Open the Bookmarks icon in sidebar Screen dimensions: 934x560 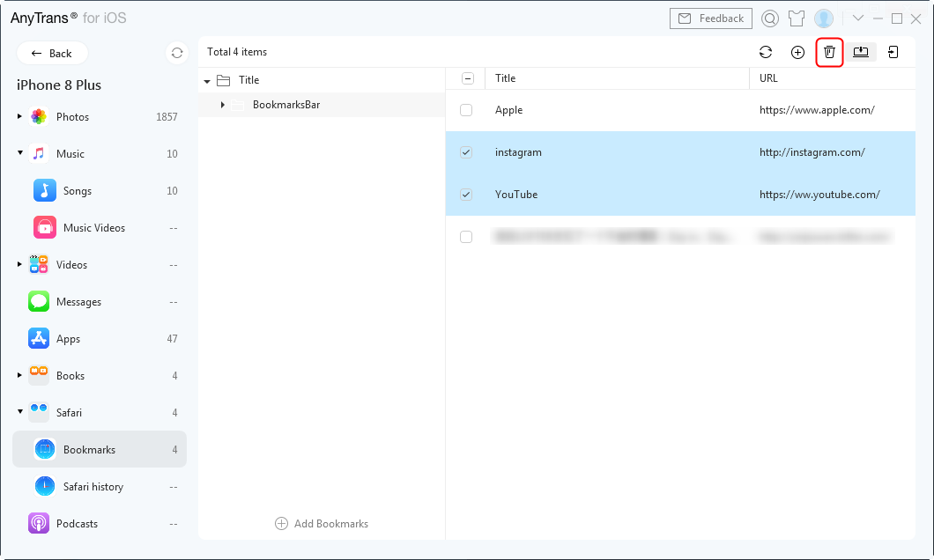(45, 449)
